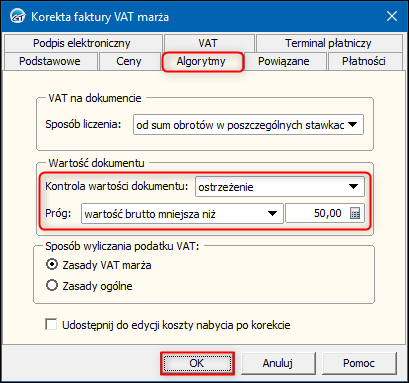The image size is (409, 383).
Task: Close the Korekta faktury VAT marża dialog
Action: pos(391,16)
